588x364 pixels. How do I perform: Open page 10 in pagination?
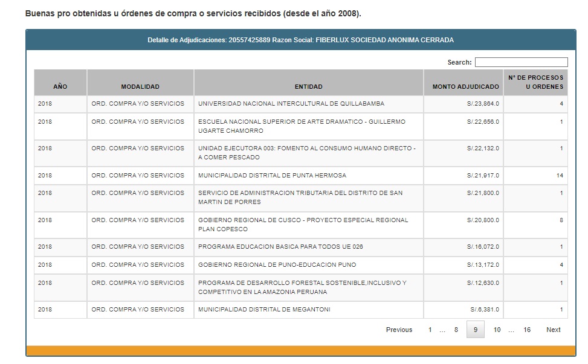497,330
